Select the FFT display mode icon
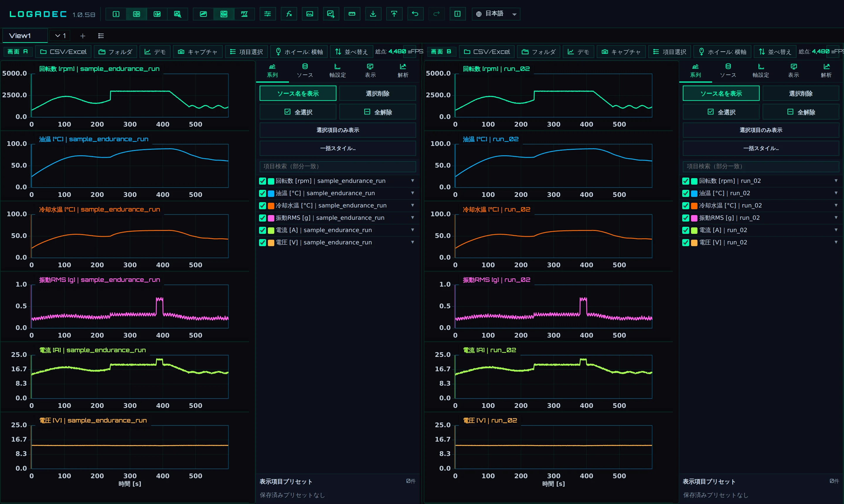Screen dimensions: 844x504 pos(244,14)
